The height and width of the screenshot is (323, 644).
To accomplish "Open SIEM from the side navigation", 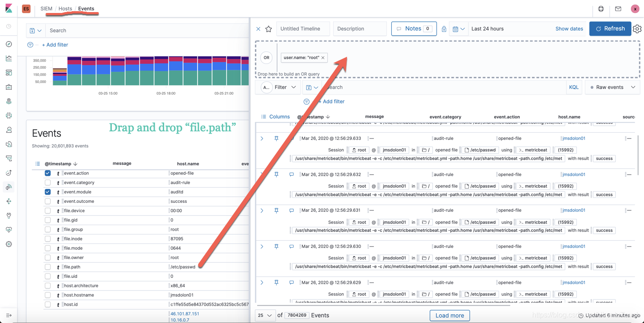I will (8, 187).
